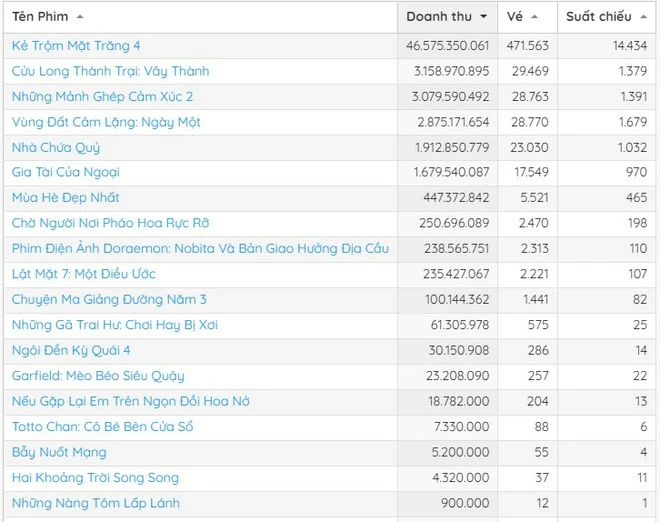The width and height of the screenshot is (660, 522).
Task: Open Totto Chan: Cô Bé Bên Cửa Sổ
Action: click(x=103, y=427)
